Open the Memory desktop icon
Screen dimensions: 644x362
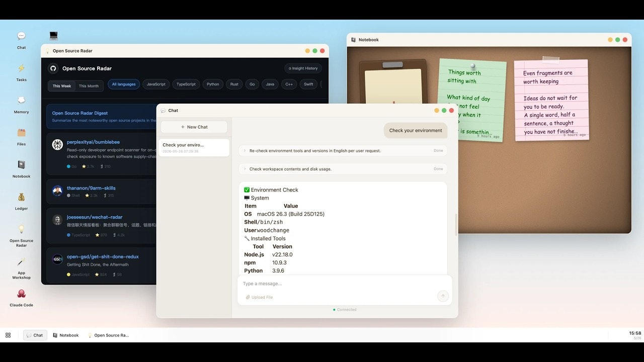[21, 101]
